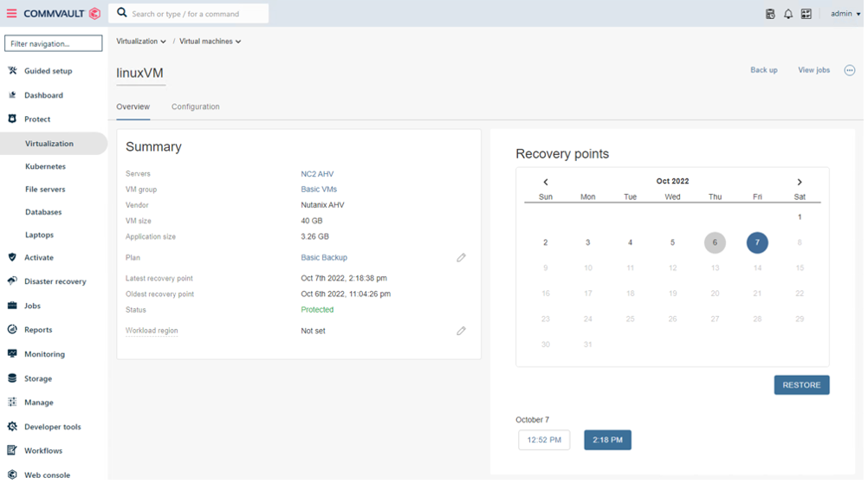Click the Back up link
This screenshot has height=484, width=868.
click(764, 70)
